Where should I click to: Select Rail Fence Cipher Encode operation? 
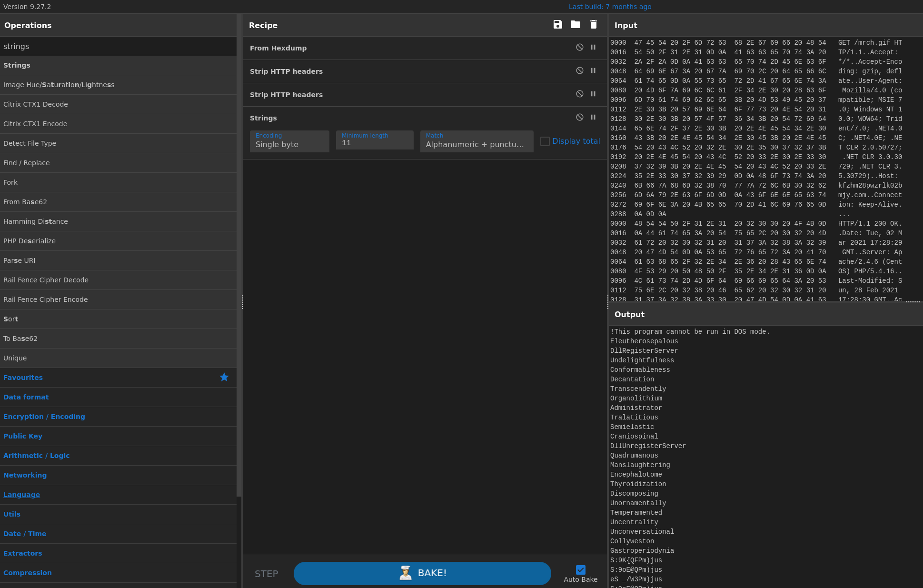[118, 299]
